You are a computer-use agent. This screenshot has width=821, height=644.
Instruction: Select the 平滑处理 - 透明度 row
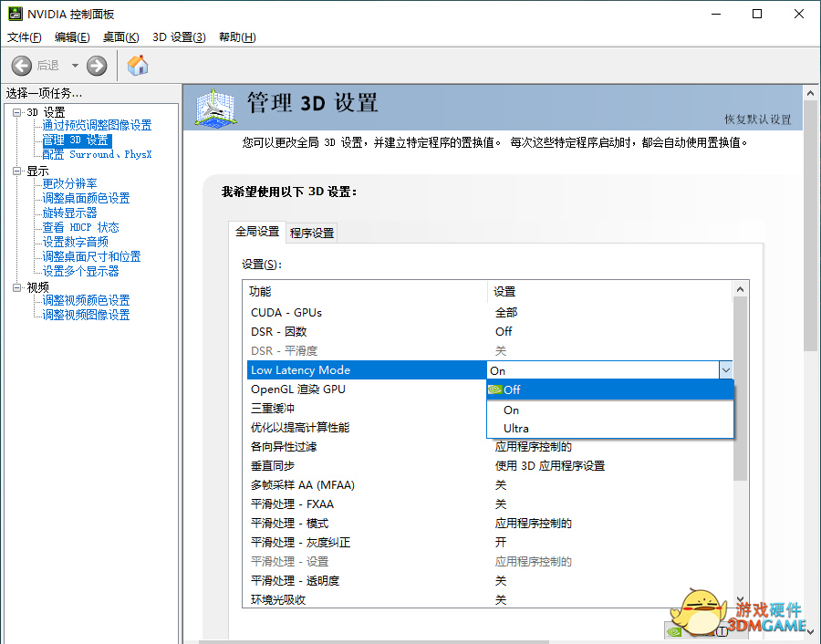coord(490,581)
